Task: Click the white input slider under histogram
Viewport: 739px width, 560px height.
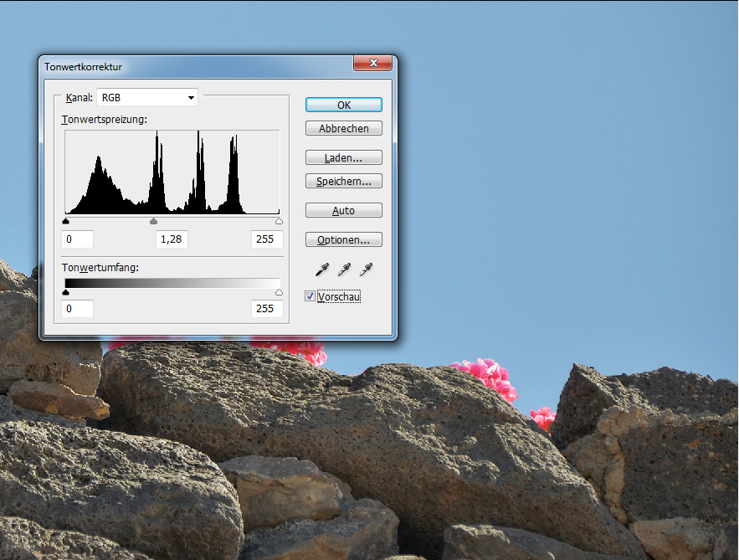Action: (279, 221)
